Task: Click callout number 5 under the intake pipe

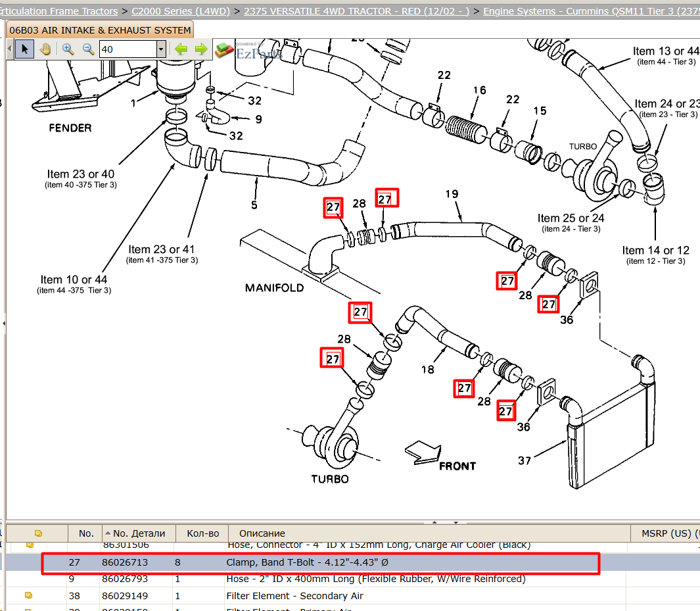Action: tap(254, 205)
